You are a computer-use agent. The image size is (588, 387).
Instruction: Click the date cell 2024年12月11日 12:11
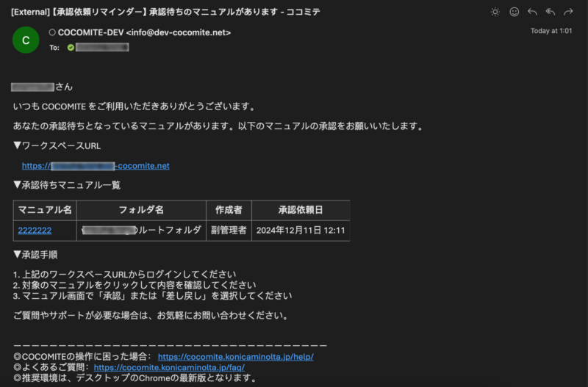point(301,231)
